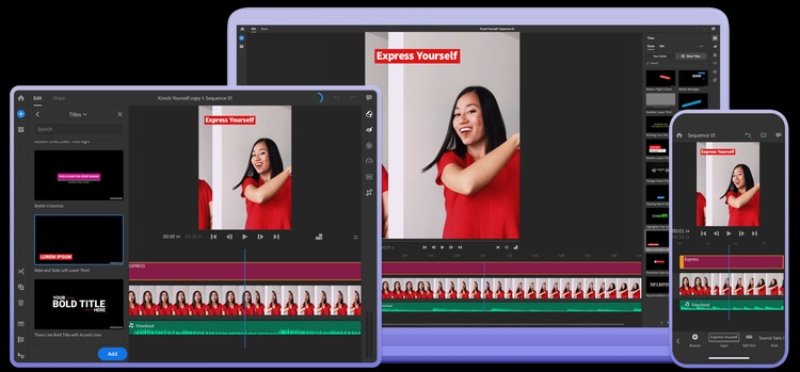Step forward one frame on phone
800x372 pixels.
[741, 233]
